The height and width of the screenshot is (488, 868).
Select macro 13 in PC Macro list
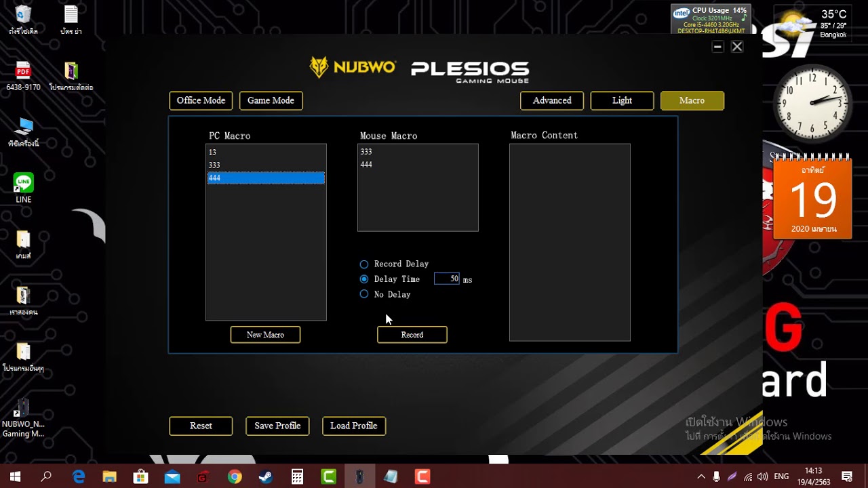point(266,152)
